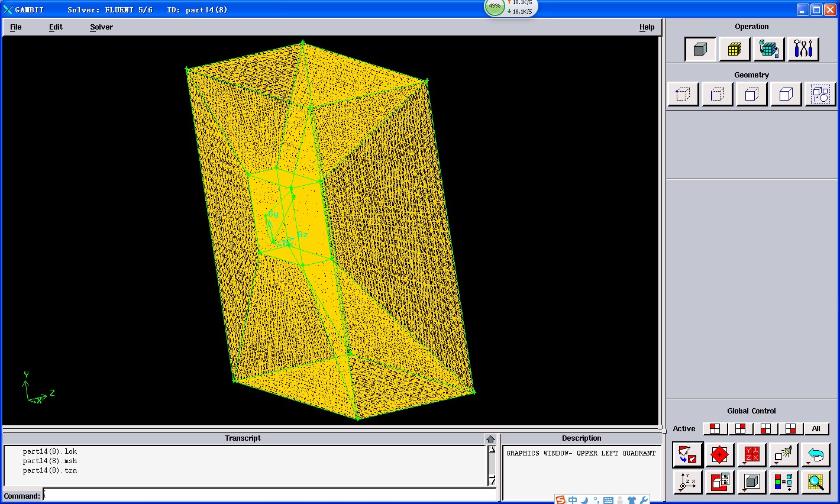The height and width of the screenshot is (504, 840).
Task: Activate upper left quadrant toggle
Action: click(715, 429)
